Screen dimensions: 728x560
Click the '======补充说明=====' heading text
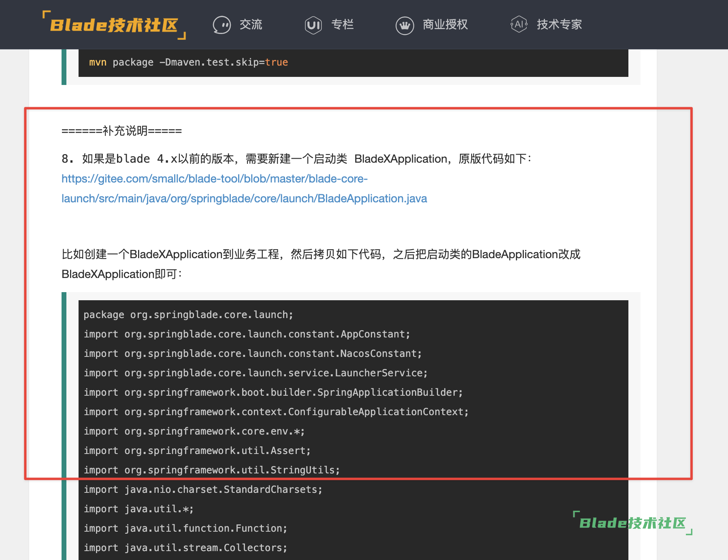[121, 131]
